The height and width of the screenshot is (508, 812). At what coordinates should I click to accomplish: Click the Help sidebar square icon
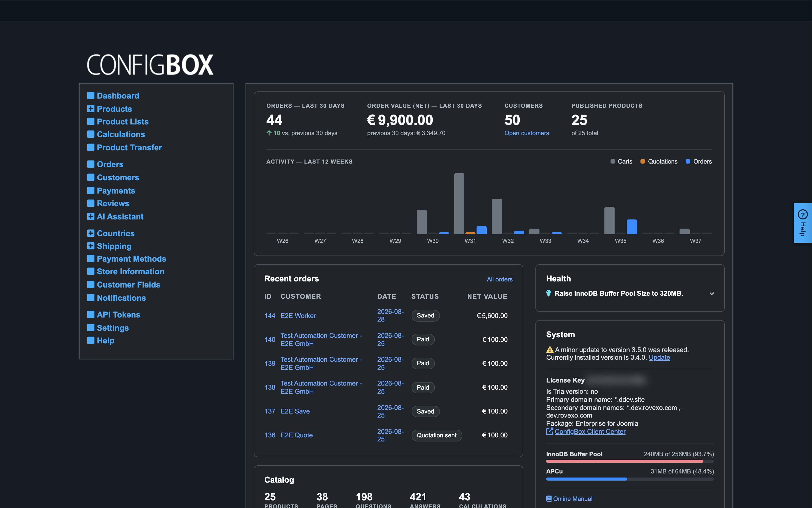click(x=91, y=340)
